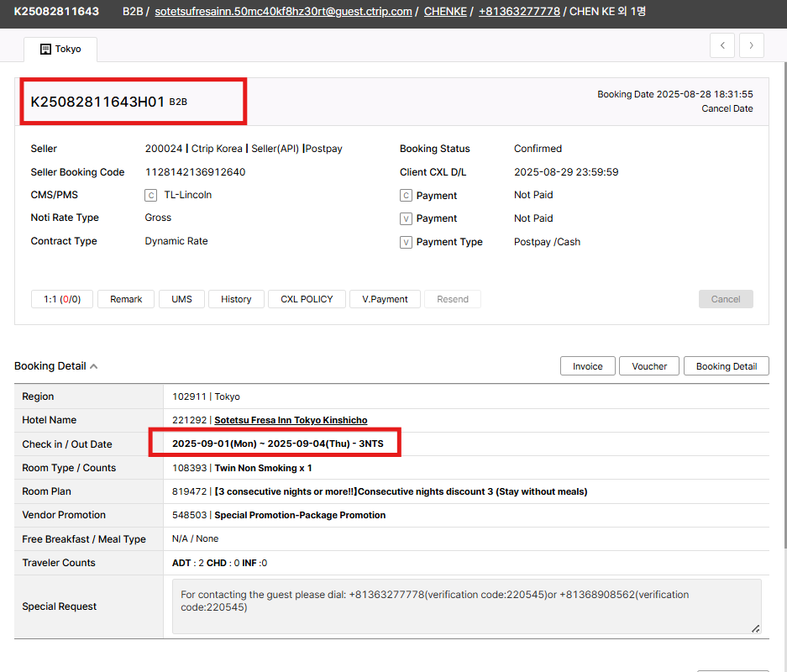This screenshot has width=787, height=672.
Task: Open the 1:1 (0/0) messages button
Action: [62, 299]
